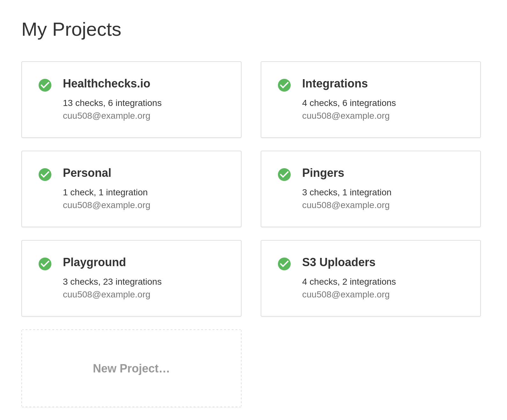This screenshot has width=507, height=420.
Task: Click the green checkmark on Integrations project
Action: point(284,85)
